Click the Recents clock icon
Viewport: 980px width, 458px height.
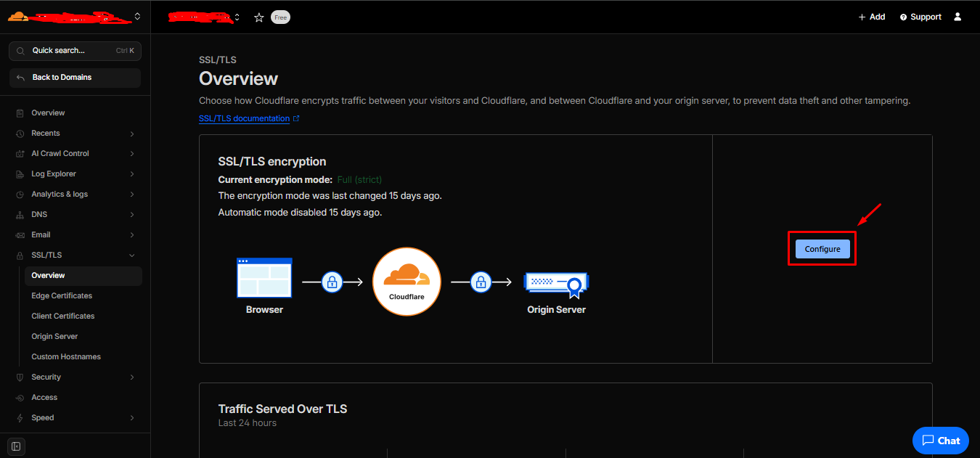point(20,134)
